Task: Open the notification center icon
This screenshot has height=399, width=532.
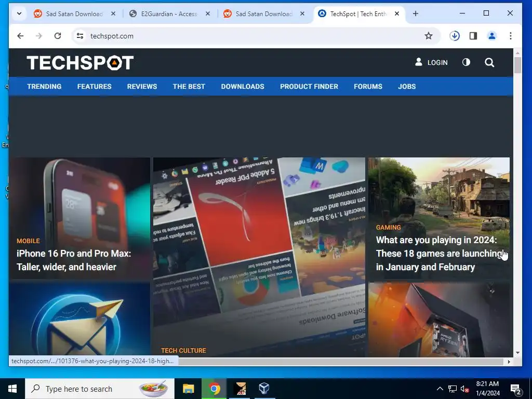Action: pos(516,389)
